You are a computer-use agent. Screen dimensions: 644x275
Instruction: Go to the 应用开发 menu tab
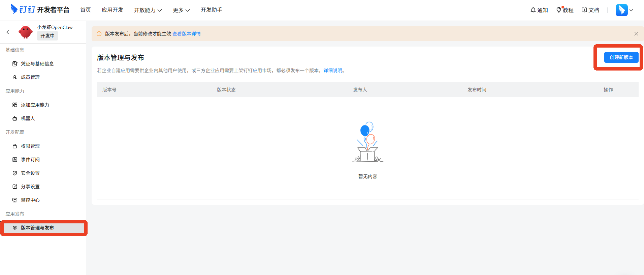pos(112,10)
